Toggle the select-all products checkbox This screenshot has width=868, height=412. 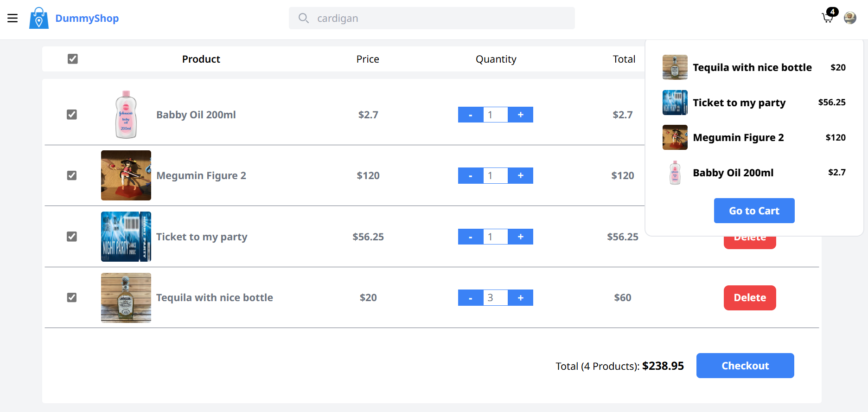tap(73, 59)
